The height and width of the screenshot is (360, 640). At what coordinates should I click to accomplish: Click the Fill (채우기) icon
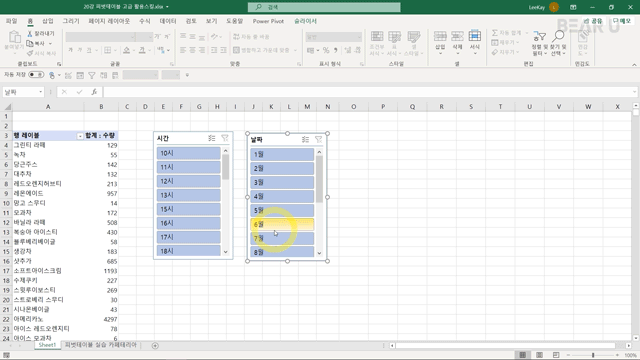(x=495, y=42)
